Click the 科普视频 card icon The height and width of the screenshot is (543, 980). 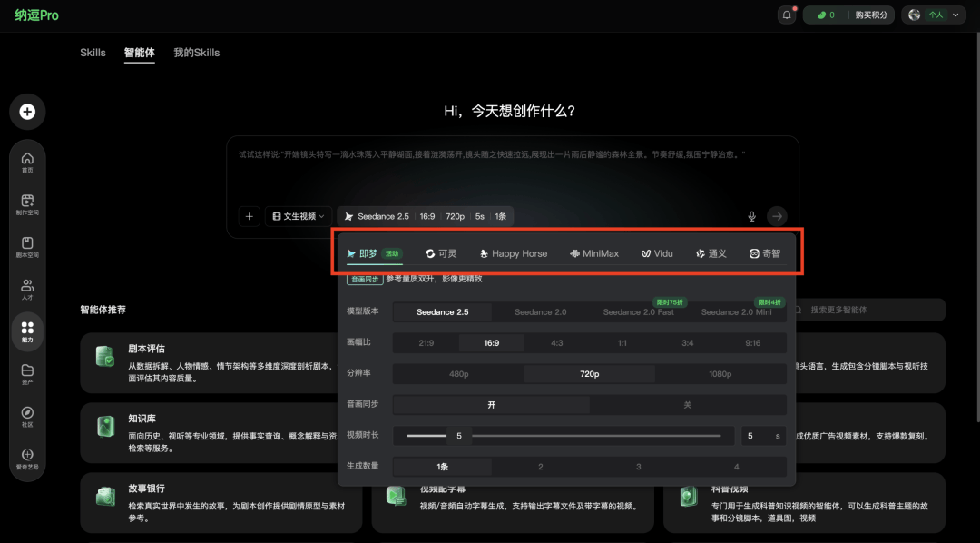point(688,497)
